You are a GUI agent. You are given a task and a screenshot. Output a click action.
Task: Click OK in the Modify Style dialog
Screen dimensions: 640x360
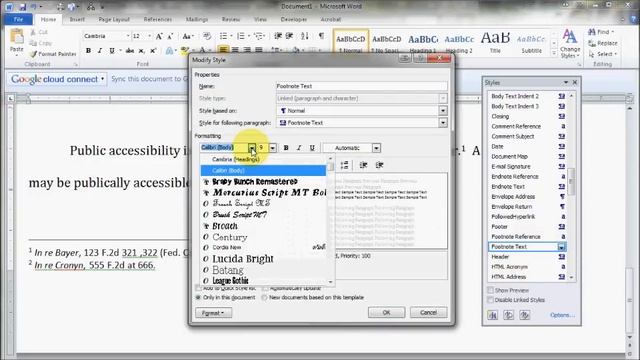386,312
